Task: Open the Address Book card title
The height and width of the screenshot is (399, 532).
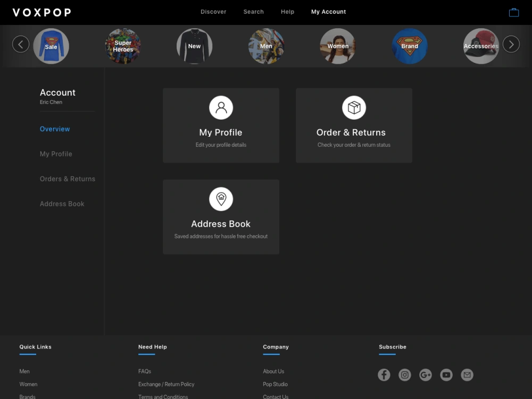Action: tap(221, 224)
